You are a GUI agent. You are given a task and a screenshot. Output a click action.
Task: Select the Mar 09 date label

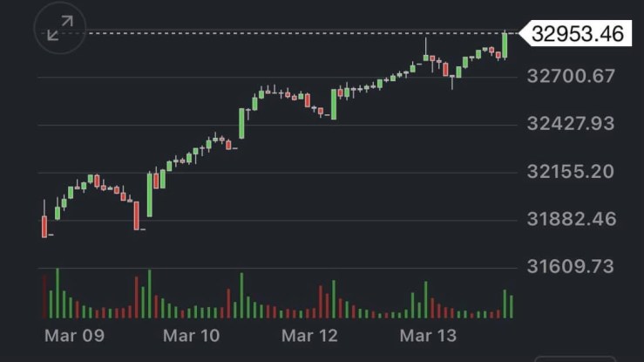point(73,336)
